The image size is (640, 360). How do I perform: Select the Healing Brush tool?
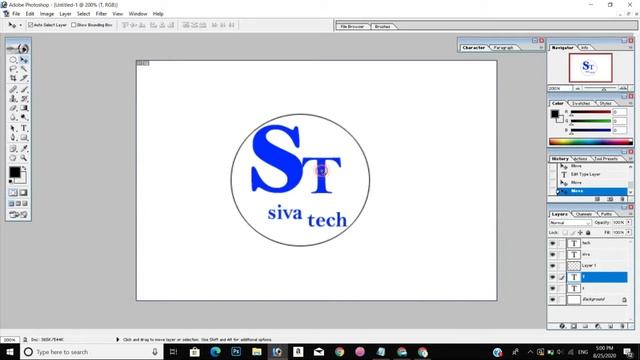click(x=13, y=89)
